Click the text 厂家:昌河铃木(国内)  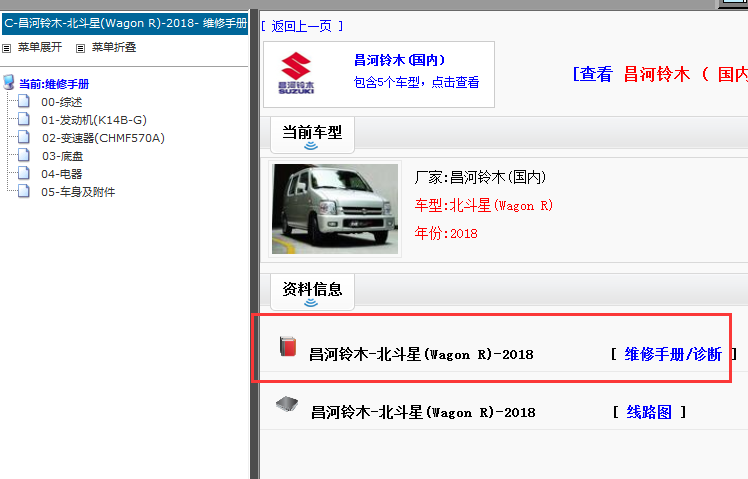point(480,177)
